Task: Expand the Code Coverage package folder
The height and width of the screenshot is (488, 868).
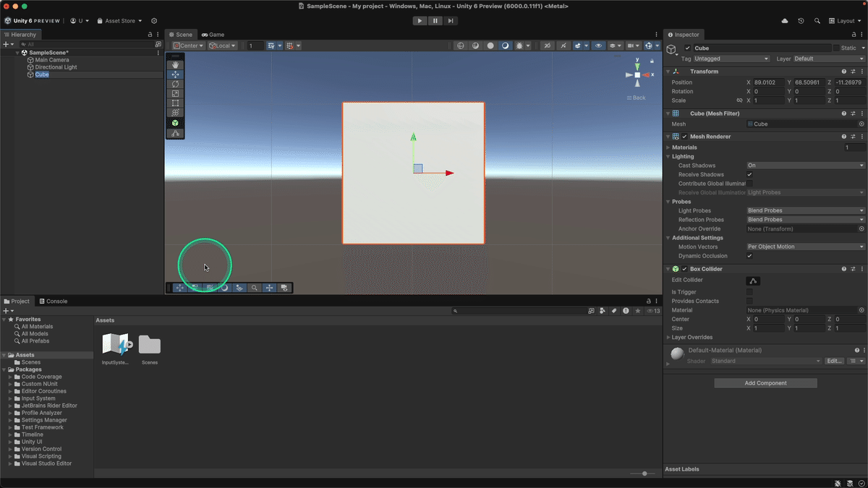Action: [x=10, y=377]
